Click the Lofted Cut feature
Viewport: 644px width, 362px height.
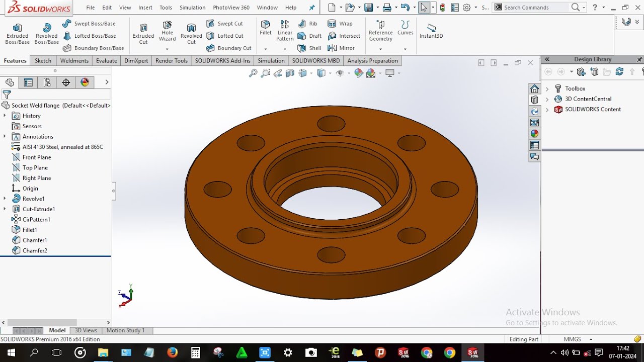tap(224, 36)
